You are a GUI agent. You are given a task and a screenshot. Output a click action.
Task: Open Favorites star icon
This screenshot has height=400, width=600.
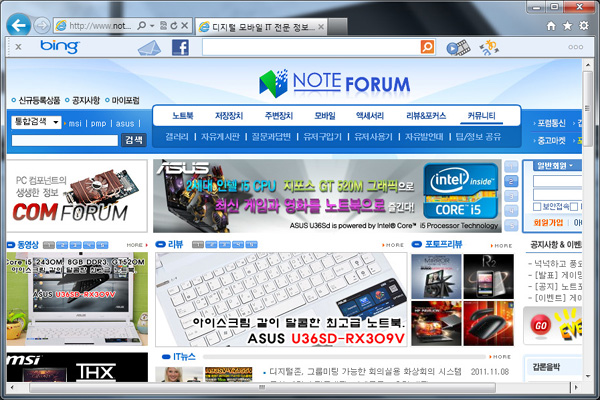[567, 26]
